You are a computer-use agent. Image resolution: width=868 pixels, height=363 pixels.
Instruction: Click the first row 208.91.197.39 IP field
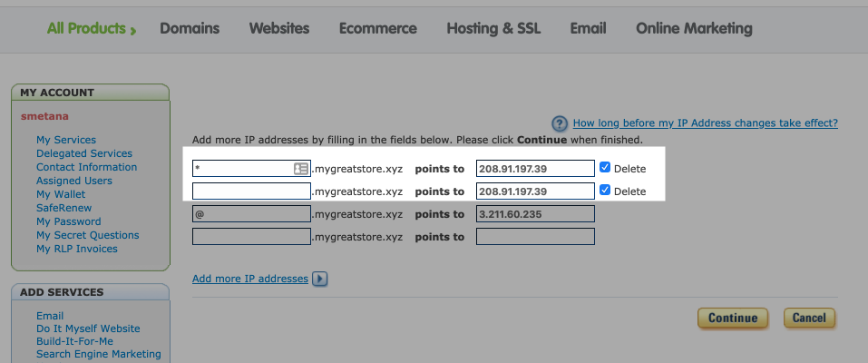click(535, 169)
